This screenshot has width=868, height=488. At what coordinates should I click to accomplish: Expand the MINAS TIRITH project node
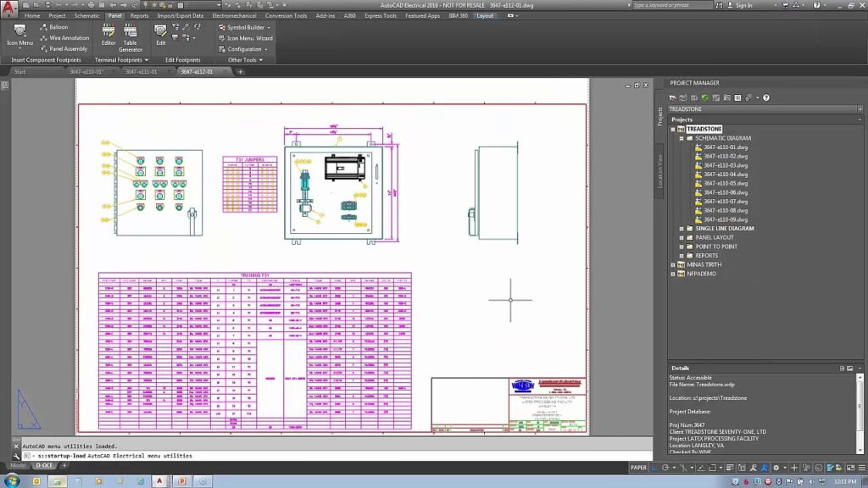point(673,264)
